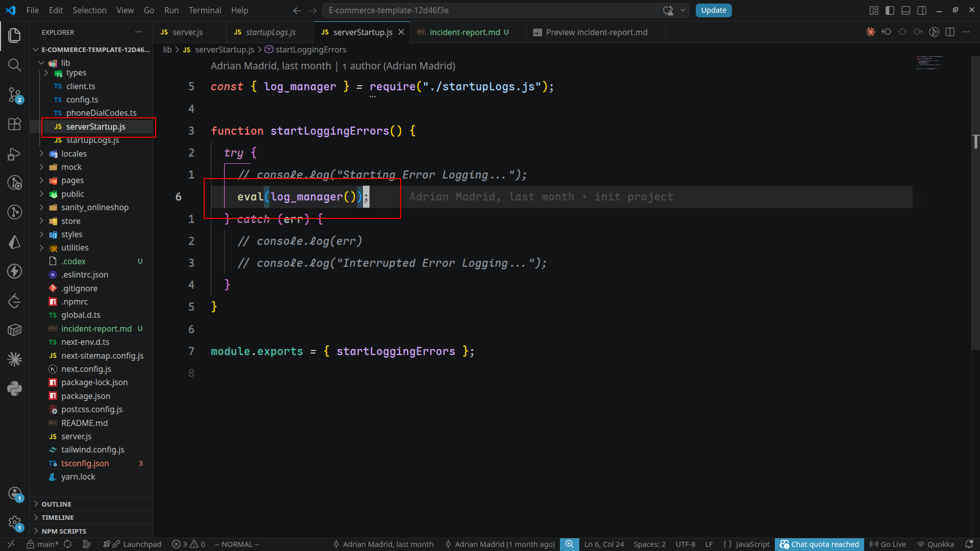Expand the OUTLINE section
980x551 pixels.
tap(56, 504)
